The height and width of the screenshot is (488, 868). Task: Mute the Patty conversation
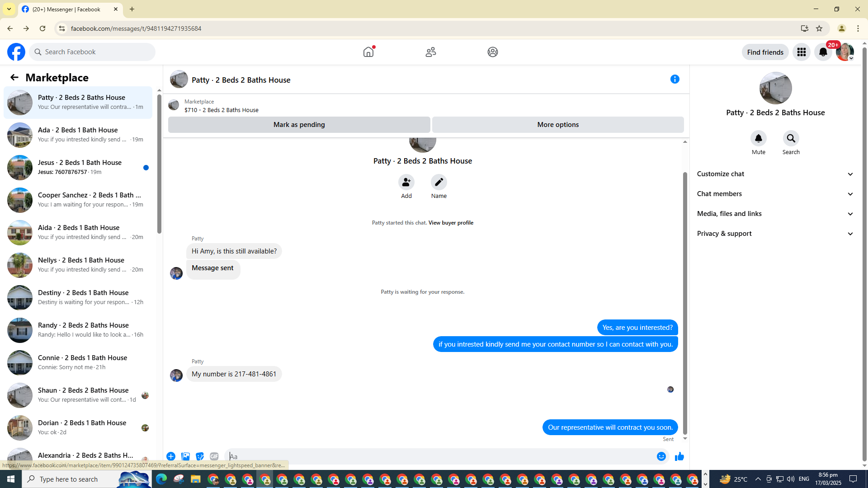[759, 138]
